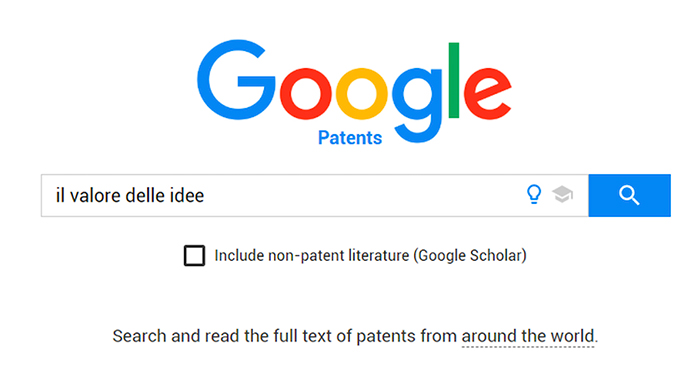Click the Google logo
700x379 pixels.
tap(354, 92)
